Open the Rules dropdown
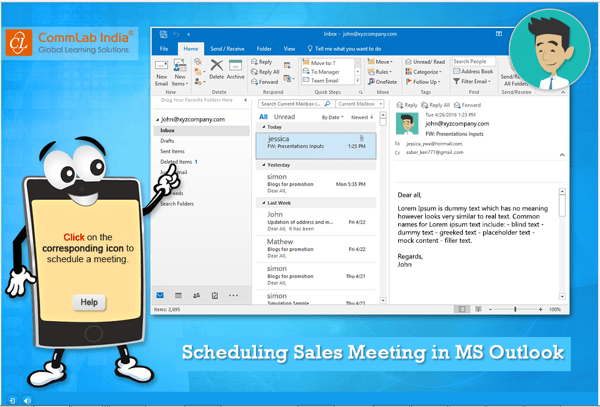Viewport: 600px width, 407px height. (380, 72)
